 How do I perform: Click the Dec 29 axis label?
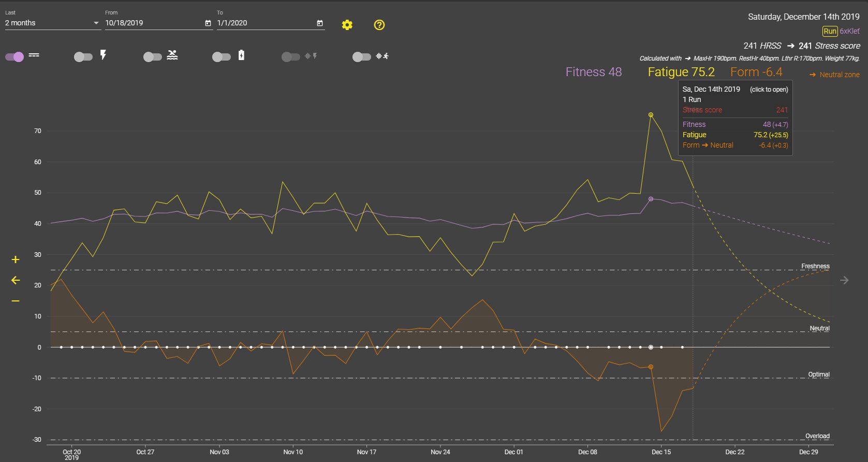(x=808, y=452)
